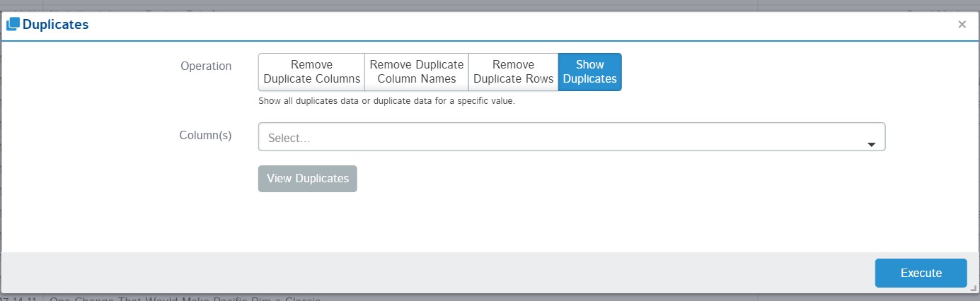Click the dimmed grid row above the dialog
Viewport: 980px width, 301px height.
click(x=425, y=6)
